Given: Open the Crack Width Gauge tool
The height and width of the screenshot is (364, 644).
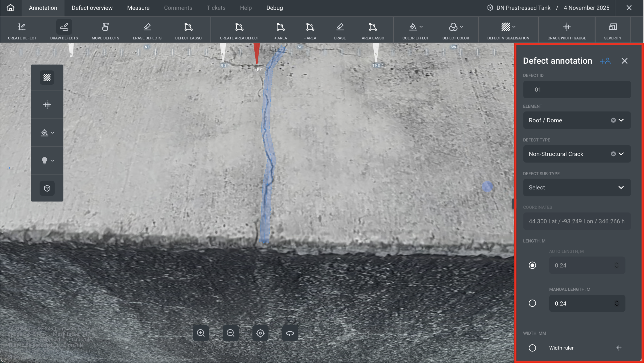Looking at the screenshot, I should tap(566, 30).
